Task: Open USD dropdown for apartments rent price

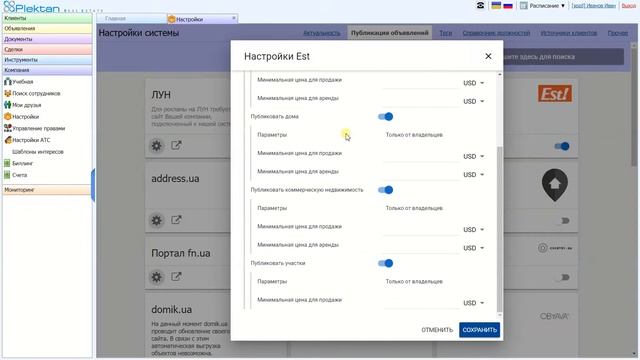Action: (x=473, y=101)
